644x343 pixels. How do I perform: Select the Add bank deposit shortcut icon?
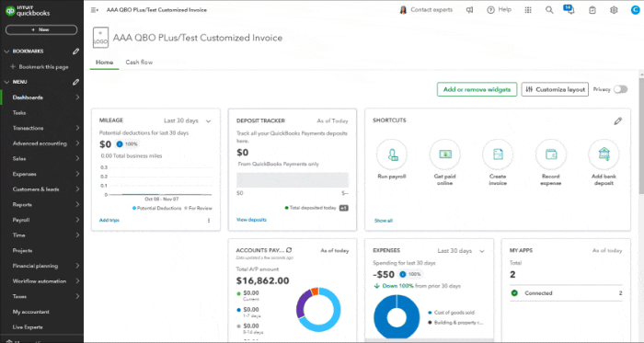(604, 154)
